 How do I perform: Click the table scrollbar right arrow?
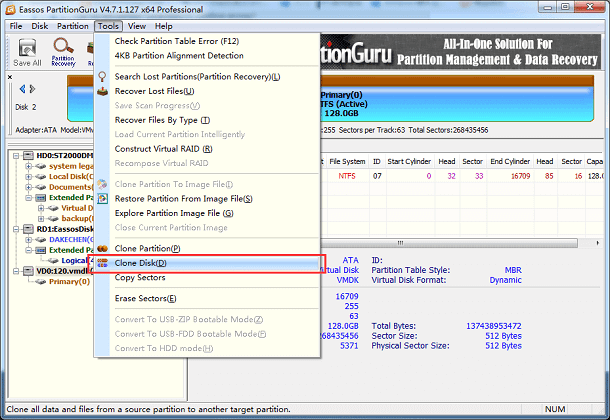598,243
